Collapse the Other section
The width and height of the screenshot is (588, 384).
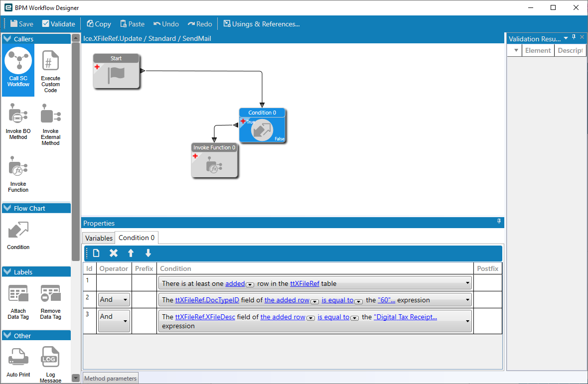pyautogui.click(x=7, y=335)
